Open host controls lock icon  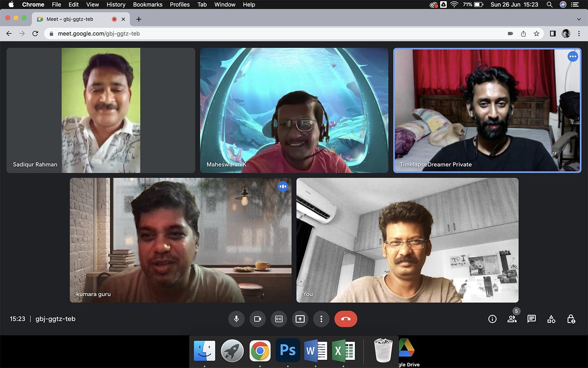click(x=571, y=319)
